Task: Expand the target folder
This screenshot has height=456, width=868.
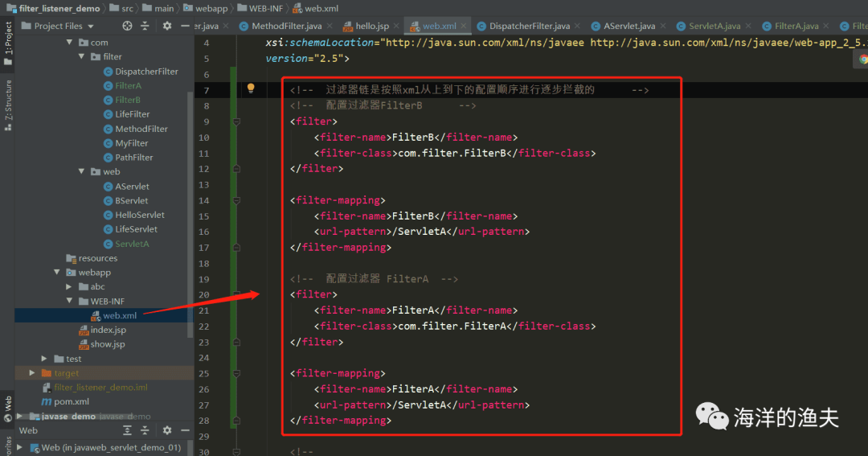Action: click(x=32, y=373)
